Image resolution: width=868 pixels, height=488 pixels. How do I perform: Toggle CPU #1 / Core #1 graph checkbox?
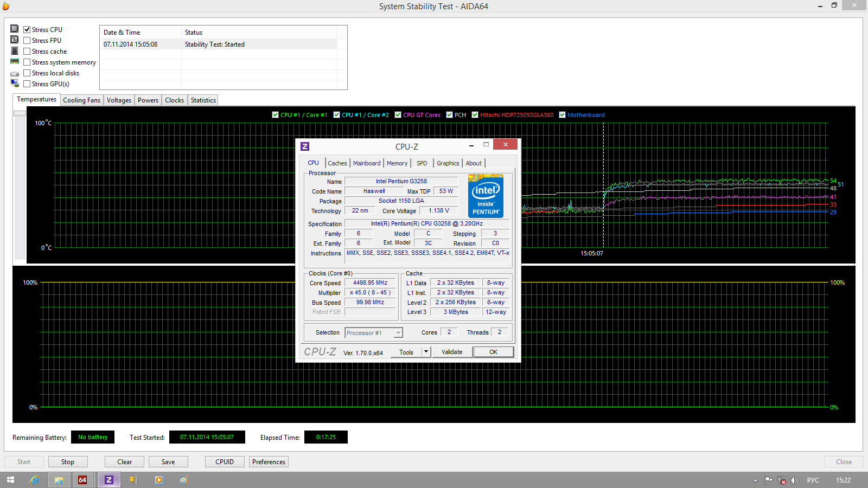point(275,114)
